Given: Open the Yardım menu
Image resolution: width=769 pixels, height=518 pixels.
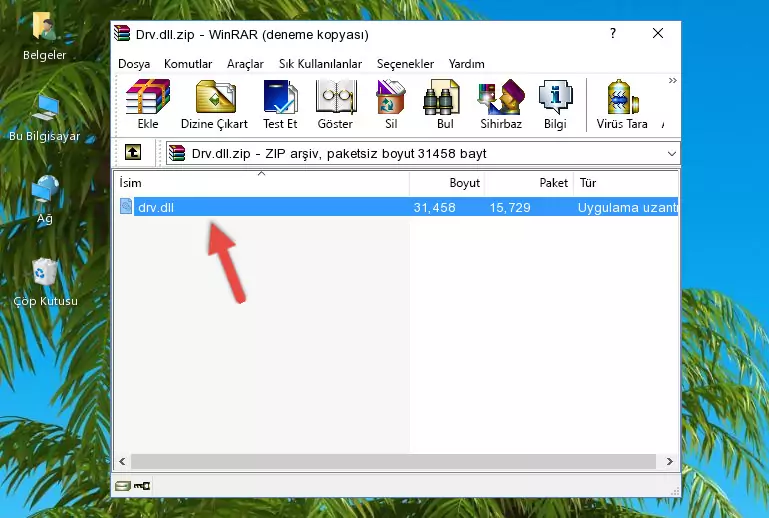Looking at the screenshot, I should click(x=466, y=64).
